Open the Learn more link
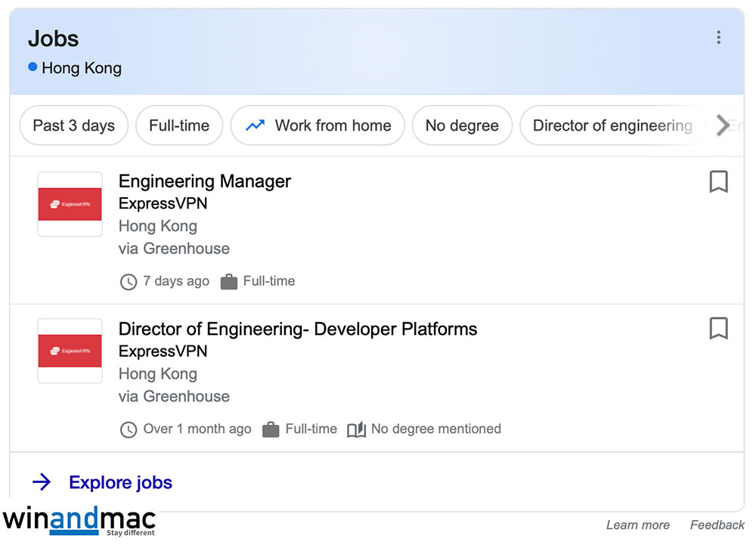 637,525
